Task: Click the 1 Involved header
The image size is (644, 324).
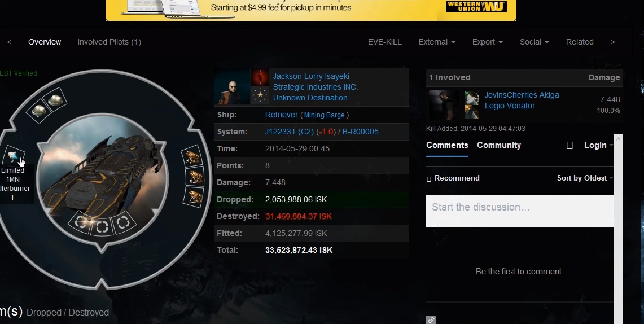Action: (450, 77)
